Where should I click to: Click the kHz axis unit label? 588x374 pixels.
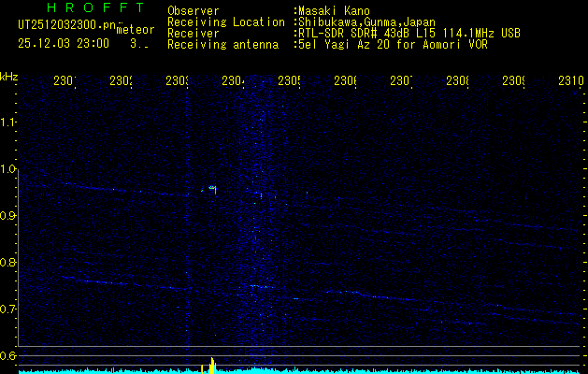pos(8,77)
